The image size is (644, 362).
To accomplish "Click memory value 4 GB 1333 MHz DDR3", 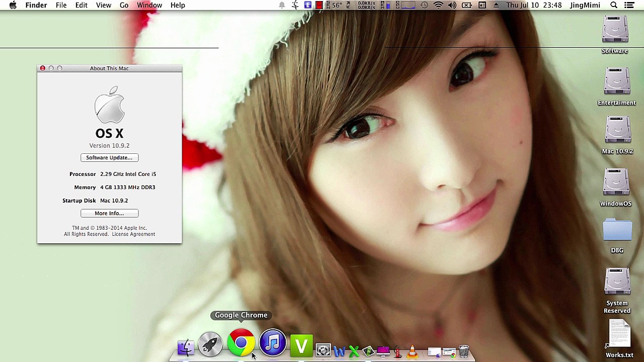I will 127,187.
